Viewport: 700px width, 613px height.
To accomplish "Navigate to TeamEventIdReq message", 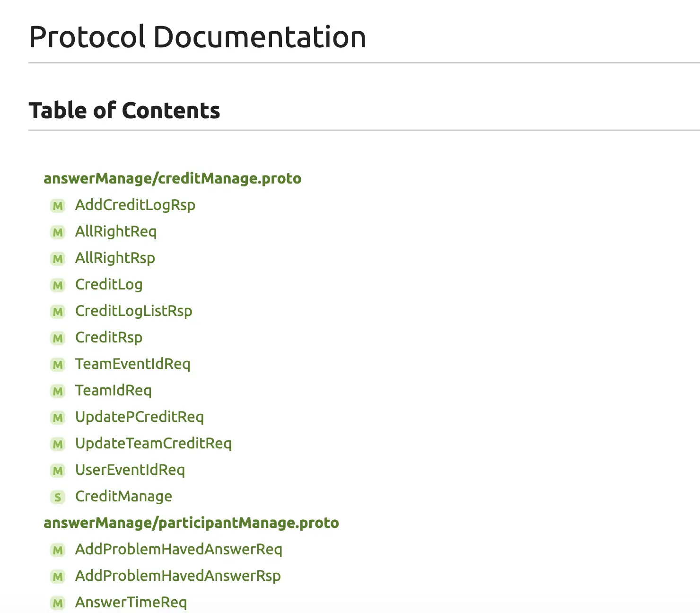I will pyautogui.click(x=133, y=364).
